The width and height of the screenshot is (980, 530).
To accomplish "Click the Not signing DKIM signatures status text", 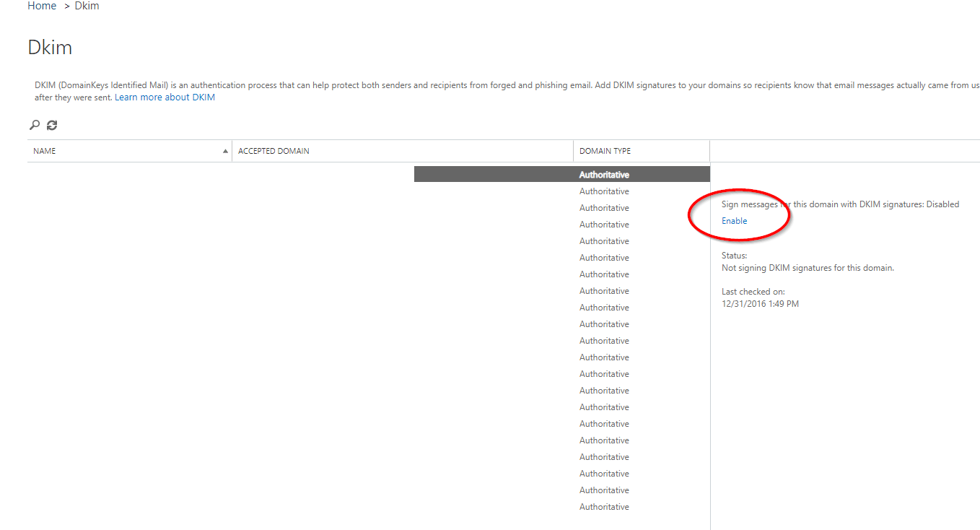I will pyautogui.click(x=808, y=268).
